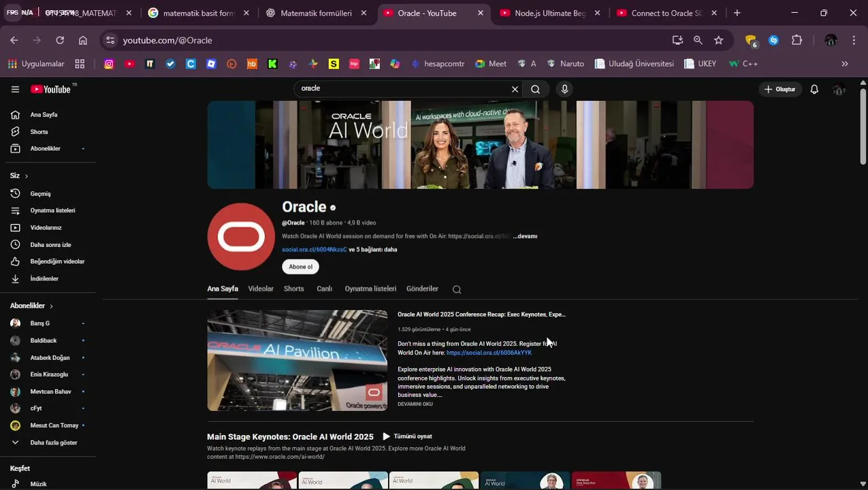Open the YouTube bookmark icon
868x490 pixels.
[129, 64]
